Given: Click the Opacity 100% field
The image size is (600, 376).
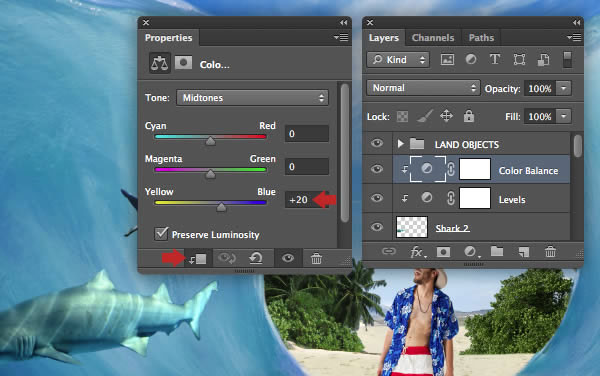Looking at the screenshot, I should (540, 88).
